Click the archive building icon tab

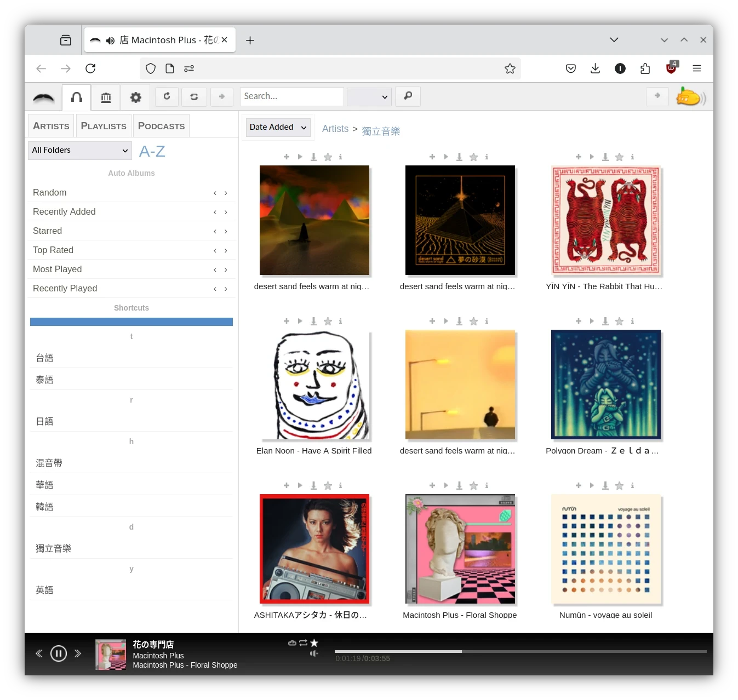(x=106, y=97)
